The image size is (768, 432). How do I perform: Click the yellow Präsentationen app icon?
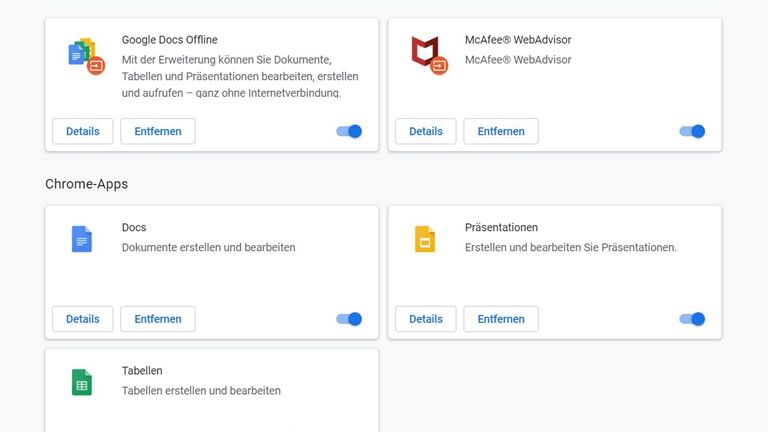425,239
